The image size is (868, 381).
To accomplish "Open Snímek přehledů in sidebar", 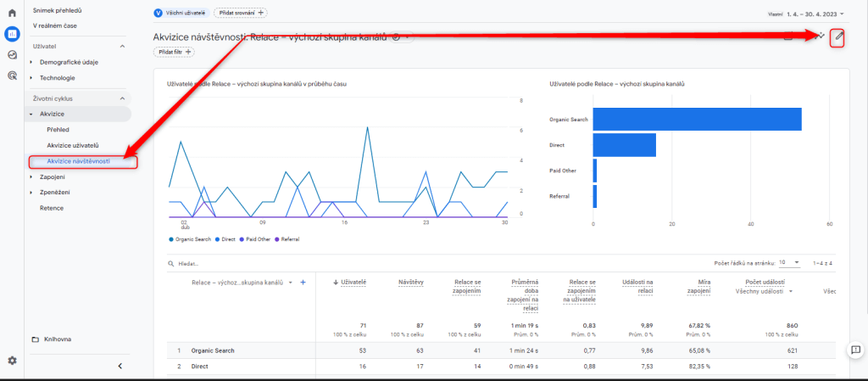I will tap(58, 10).
